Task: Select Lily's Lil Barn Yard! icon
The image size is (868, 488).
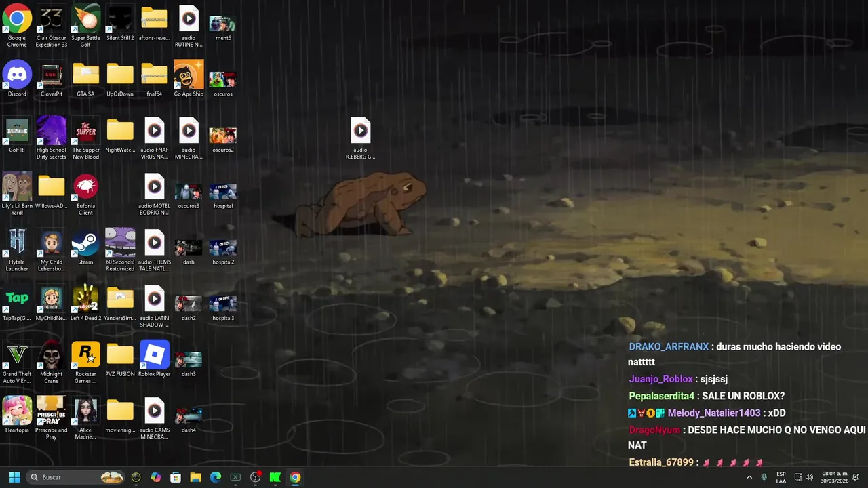Action: (17, 195)
